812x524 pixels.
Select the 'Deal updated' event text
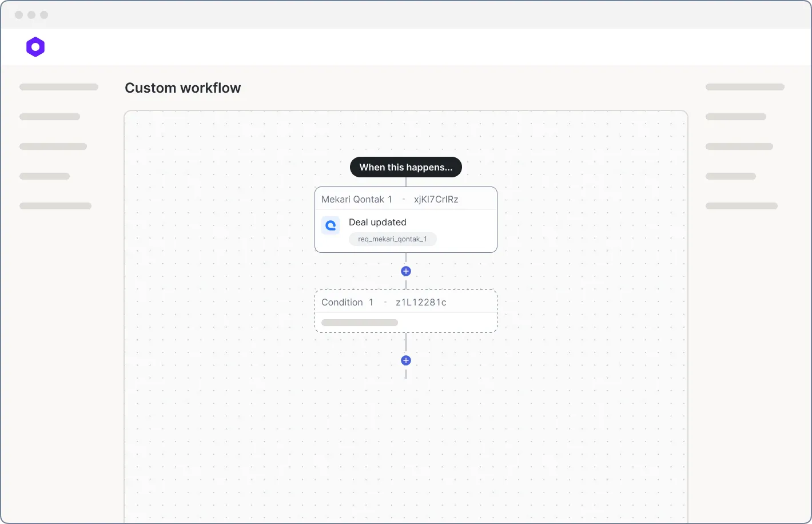click(x=377, y=222)
